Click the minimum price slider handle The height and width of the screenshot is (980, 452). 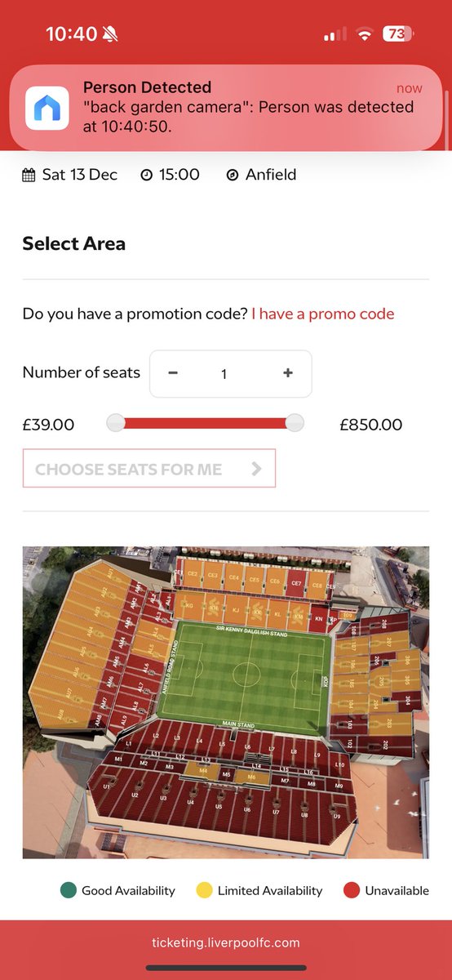coord(116,423)
